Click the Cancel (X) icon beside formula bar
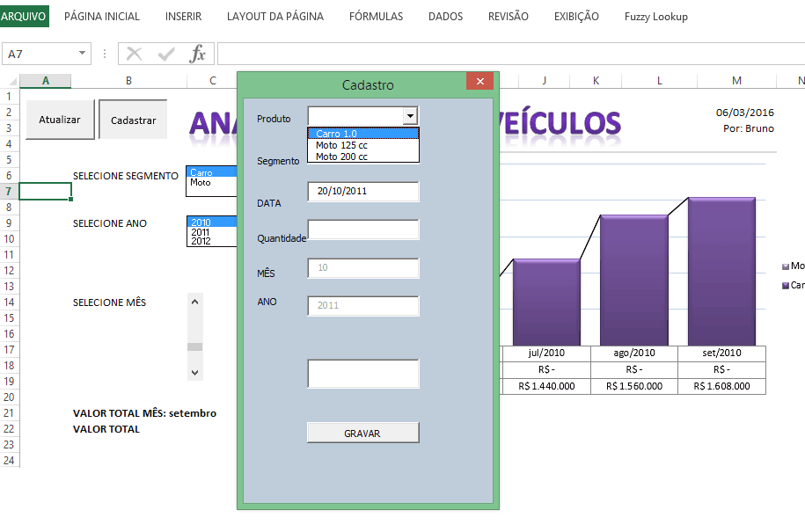The height and width of the screenshot is (532, 805). (x=134, y=54)
